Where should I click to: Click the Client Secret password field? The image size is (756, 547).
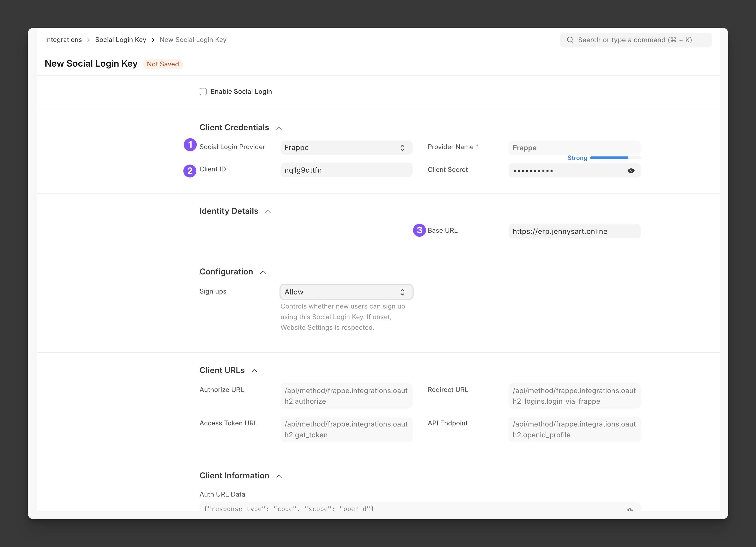coord(574,171)
